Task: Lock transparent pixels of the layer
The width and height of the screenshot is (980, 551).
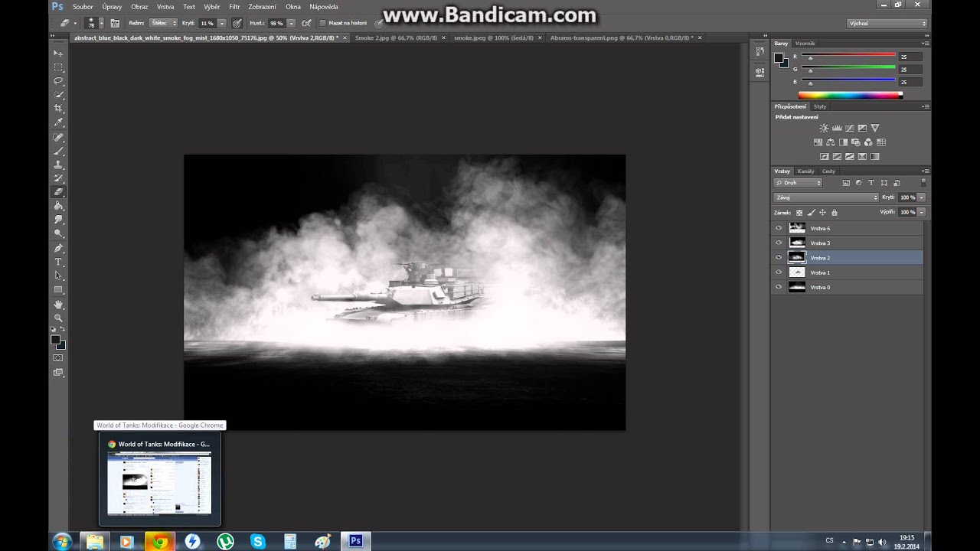Action: click(x=799, y=212)
